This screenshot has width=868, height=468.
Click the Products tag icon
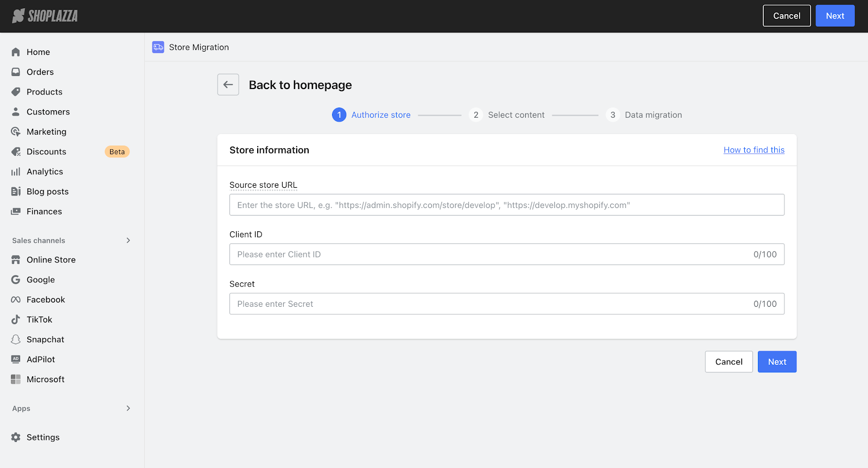(16, 92)
